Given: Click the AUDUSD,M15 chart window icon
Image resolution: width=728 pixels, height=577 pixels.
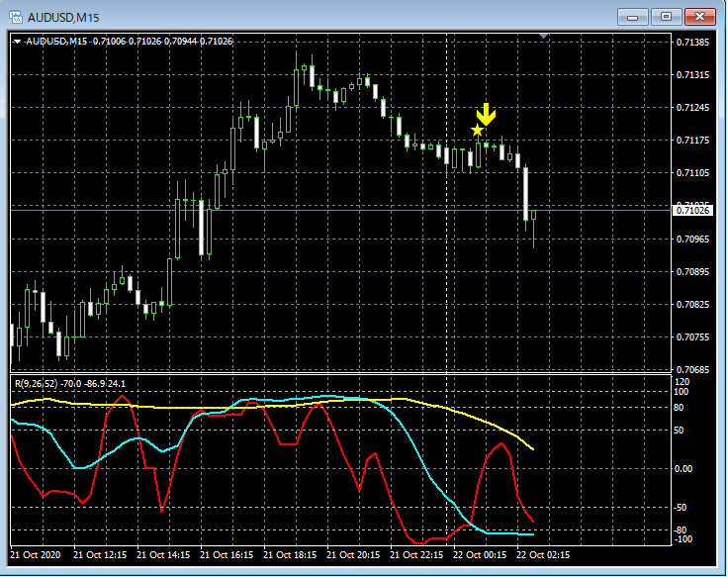Looking at the screenshot, I should [x=16, y=18].
